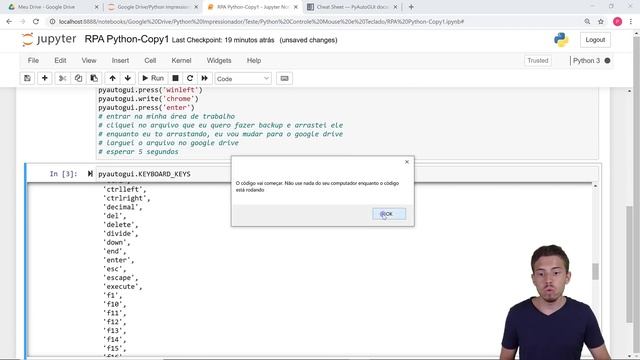Open the Chrome profile avatar
The height and width of the screenshot is (360, 640).
[x=617, y=22]
